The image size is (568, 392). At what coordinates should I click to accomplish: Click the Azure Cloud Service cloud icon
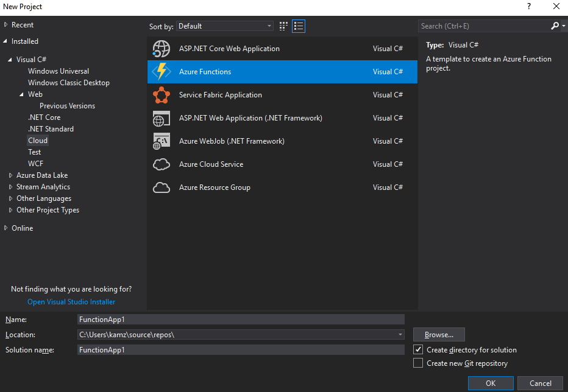pyautogui.click(x=162, y=164)
